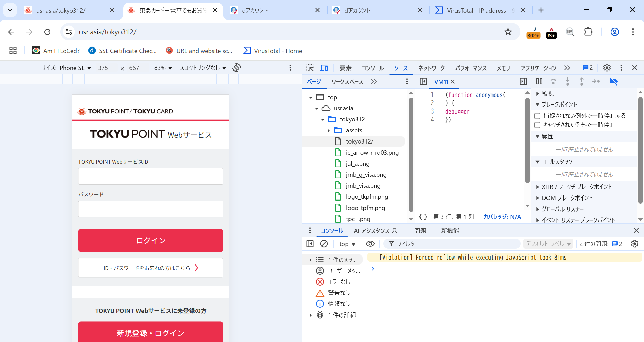Toggle the debugger sidebar pane icon
Viewport: 644px width, 342px height.
[523, 81]
